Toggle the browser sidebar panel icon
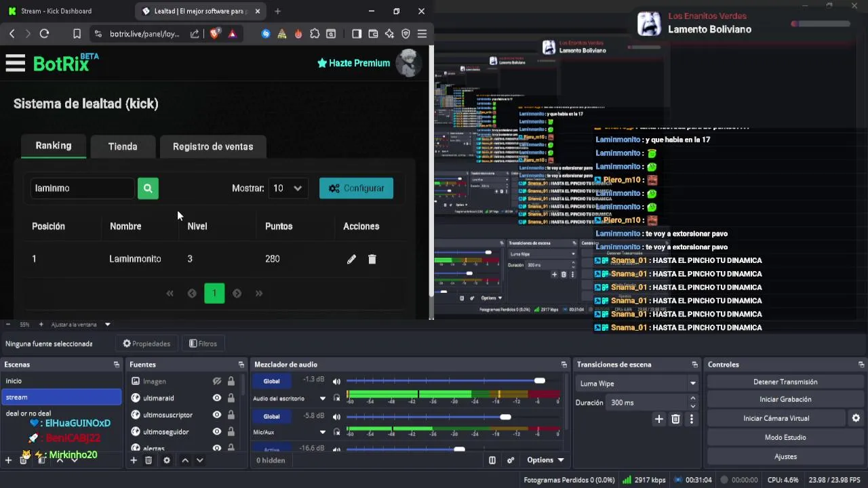The width and height of the screenshot is (868, 488). (x=357, y=33)
